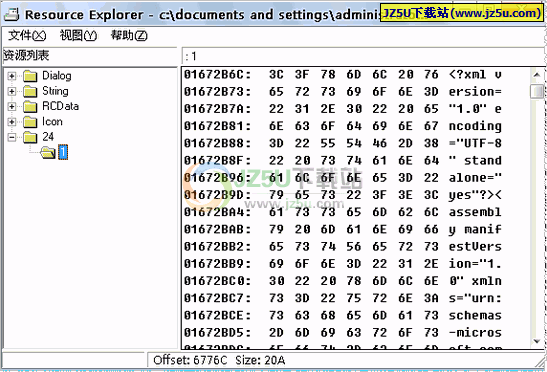Click address 01672BB9 in hex view
The width and height of the screenshot is (547, 372).
coord(217,264)
